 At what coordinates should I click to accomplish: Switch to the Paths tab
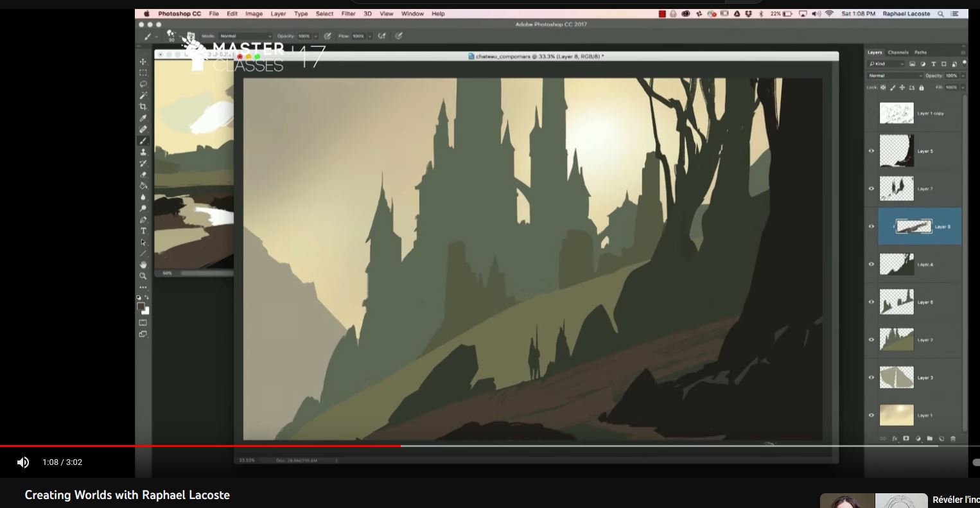click(920, 53)
